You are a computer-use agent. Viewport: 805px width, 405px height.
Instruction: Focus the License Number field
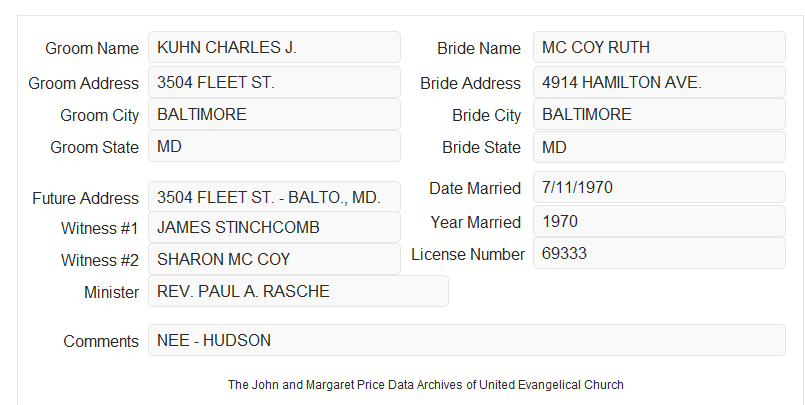(659, 253)
